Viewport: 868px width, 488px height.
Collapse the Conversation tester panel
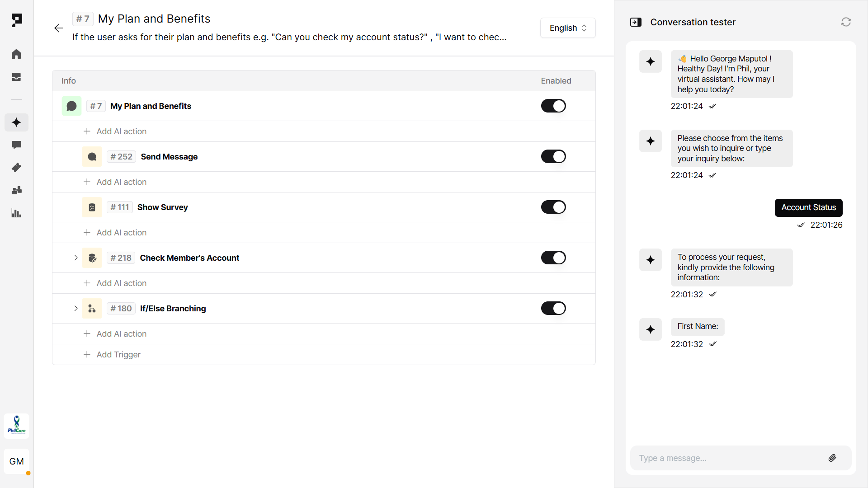[636, 22]
